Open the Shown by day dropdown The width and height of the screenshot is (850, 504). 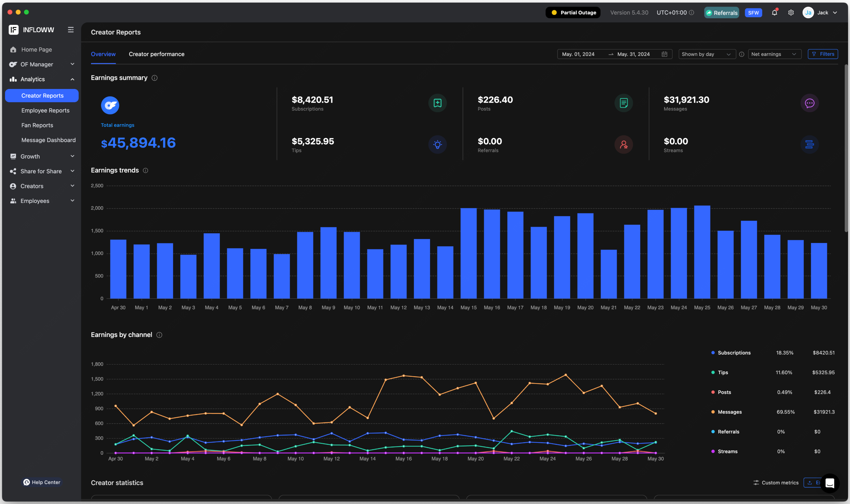coord(706,54)
